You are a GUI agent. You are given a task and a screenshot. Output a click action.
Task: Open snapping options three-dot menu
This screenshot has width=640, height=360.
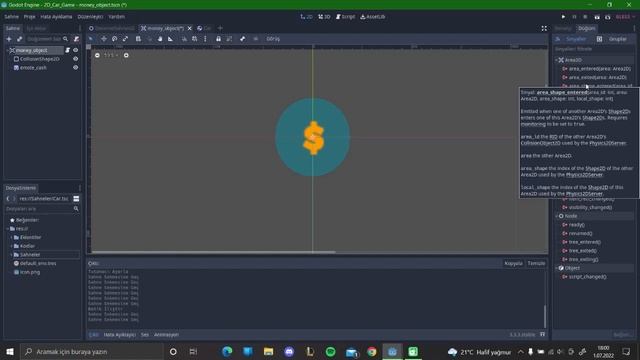(205, 39)
